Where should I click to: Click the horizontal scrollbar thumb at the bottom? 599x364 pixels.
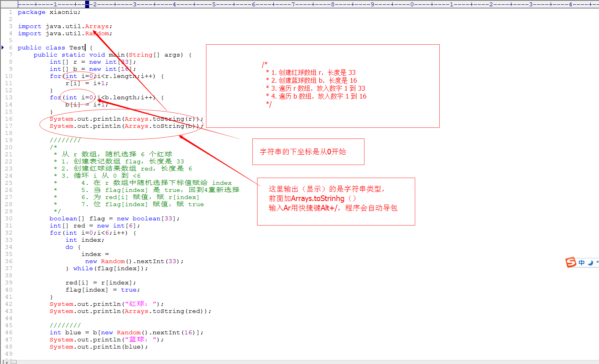[x=13, y=362]
